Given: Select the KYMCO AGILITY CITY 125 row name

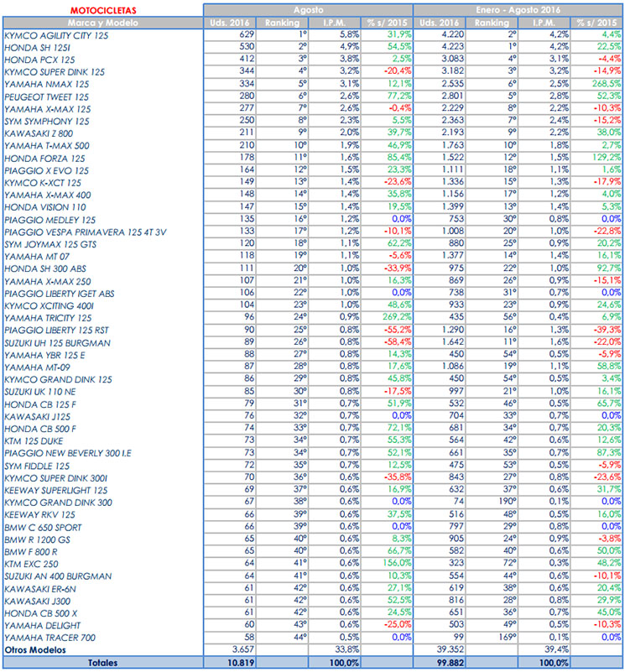Looking at the screenshot, I should point(56,35).
